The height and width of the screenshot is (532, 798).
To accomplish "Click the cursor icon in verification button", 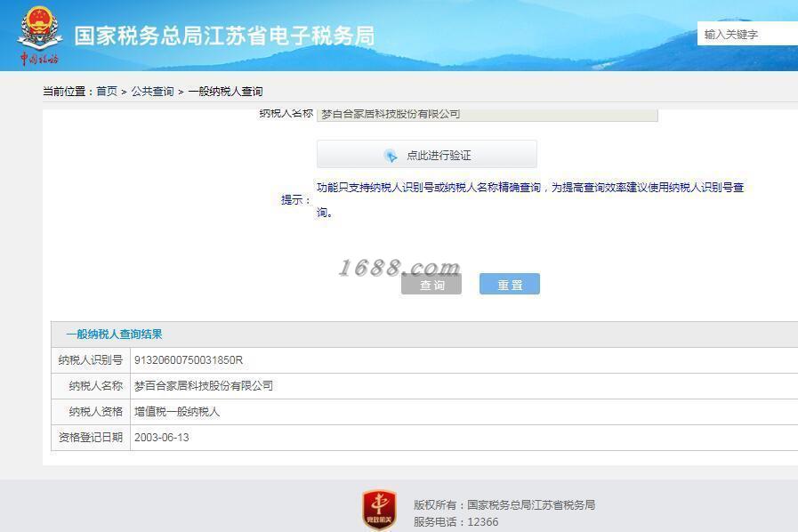I will tap(391, 156).
